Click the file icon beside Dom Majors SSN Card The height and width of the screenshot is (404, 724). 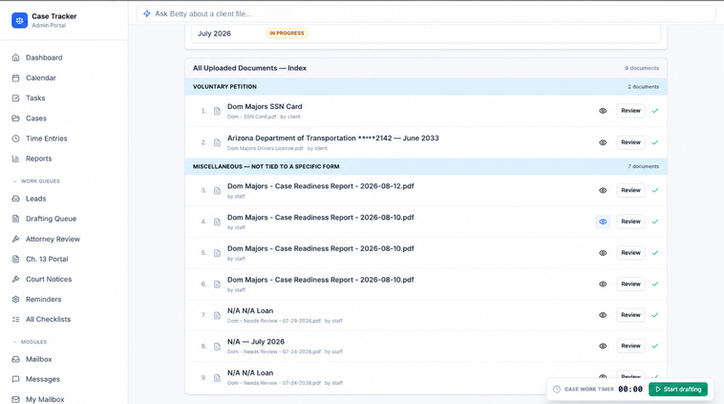[217, 111]
